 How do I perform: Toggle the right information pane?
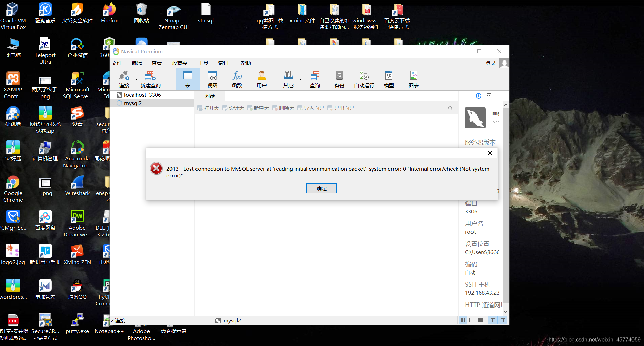click(x=503, y=320)
